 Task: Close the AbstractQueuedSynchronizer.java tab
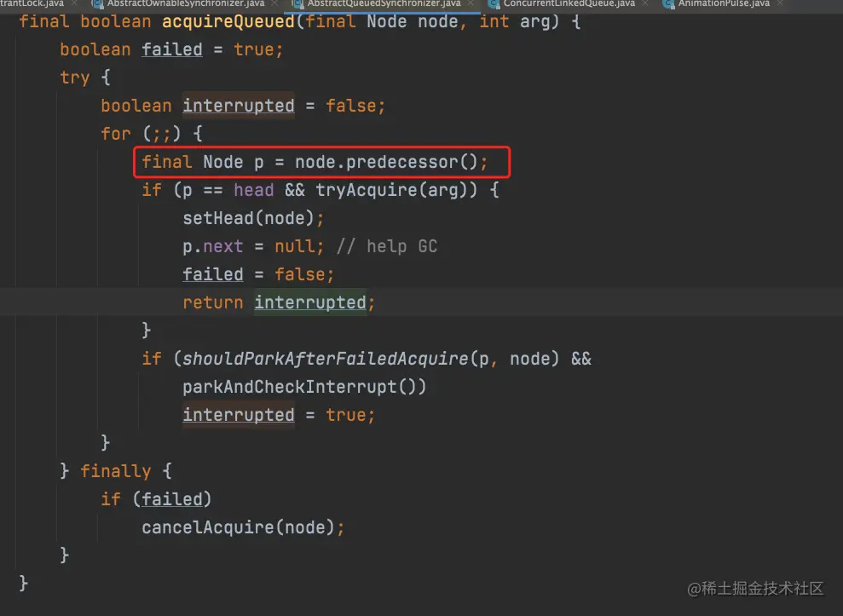click(471, 3)
